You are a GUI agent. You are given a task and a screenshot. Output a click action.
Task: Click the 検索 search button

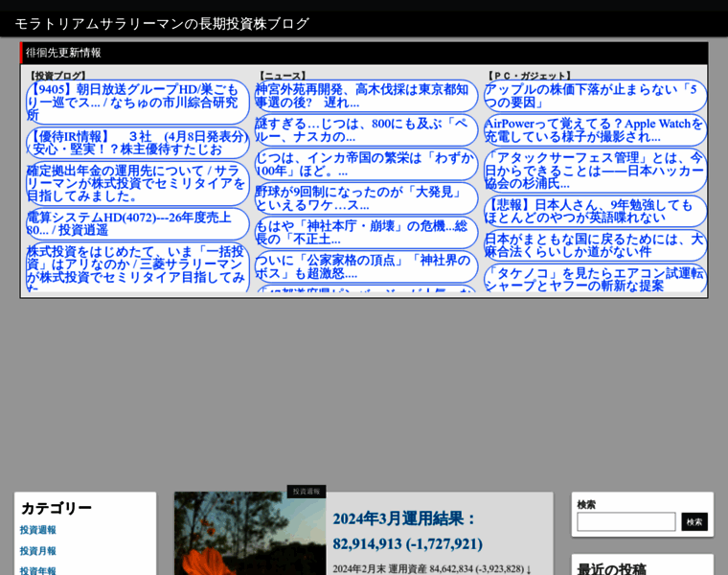tap(694, 521)
